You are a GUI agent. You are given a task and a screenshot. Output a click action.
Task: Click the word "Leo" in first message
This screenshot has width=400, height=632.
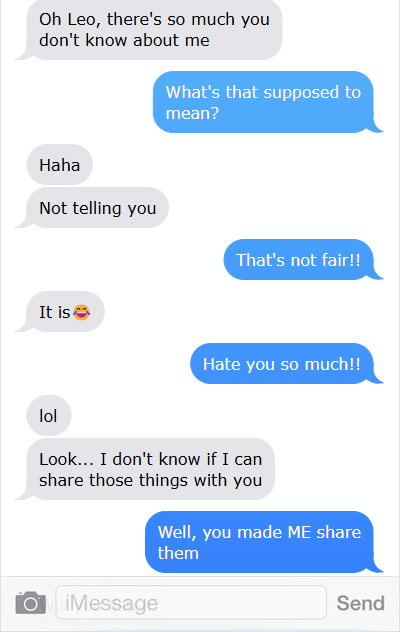click(x=83, y=20)
